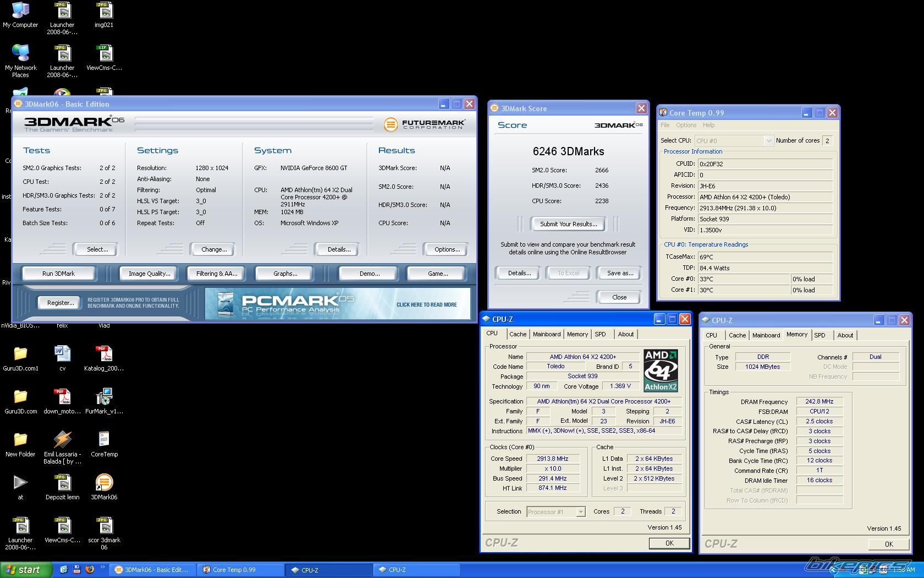Open the Guru3D.com1 folder
Viewport: 924px width, 578px height.
click(20, 358)
